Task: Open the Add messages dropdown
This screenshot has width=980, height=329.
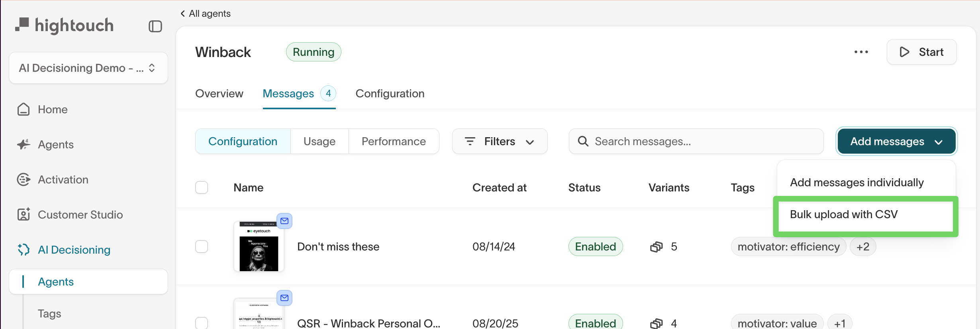Action: (x=896, y=141)
